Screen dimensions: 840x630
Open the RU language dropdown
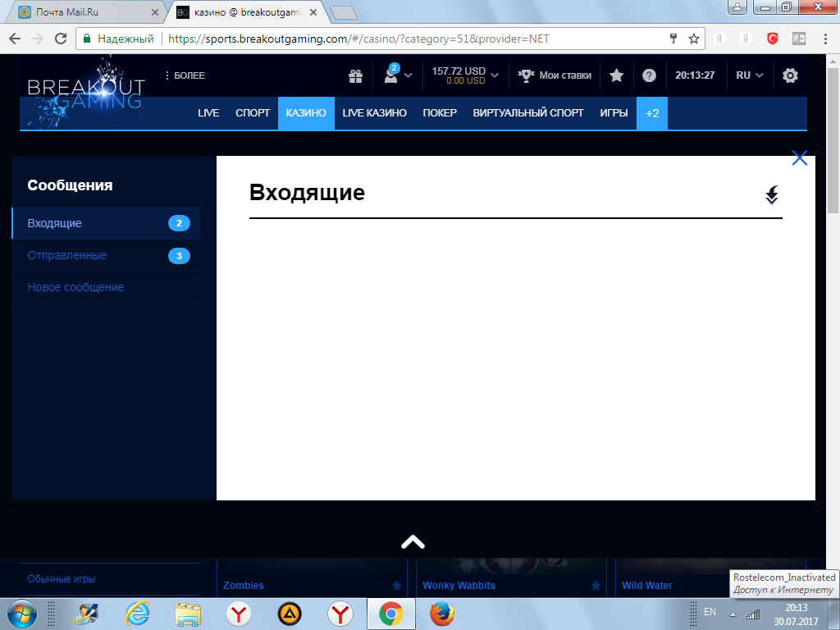(749, 75)
